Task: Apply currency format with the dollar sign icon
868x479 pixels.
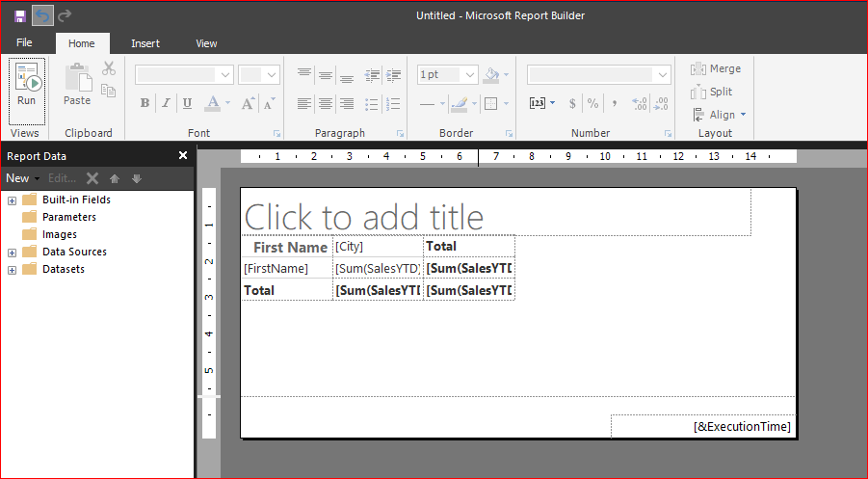Action: pyautogui.click(x=572, y=103)
